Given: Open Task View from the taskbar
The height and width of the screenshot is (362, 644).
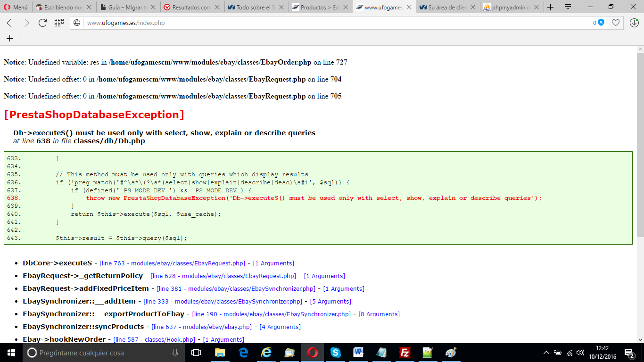Looking at the screenshot, I should point(196,353).
